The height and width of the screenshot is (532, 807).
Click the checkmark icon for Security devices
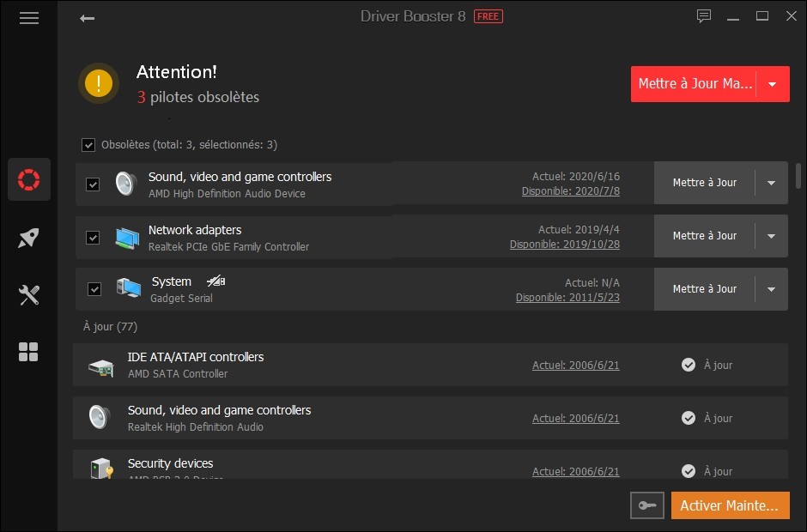(x=689, y=471)
